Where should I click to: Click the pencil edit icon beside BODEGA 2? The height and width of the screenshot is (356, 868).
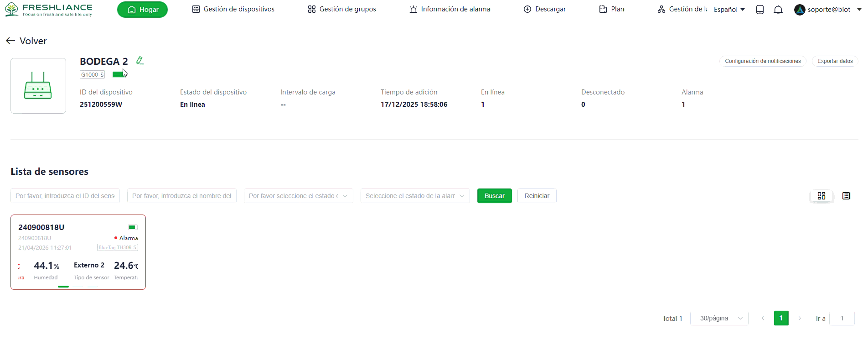140,61
